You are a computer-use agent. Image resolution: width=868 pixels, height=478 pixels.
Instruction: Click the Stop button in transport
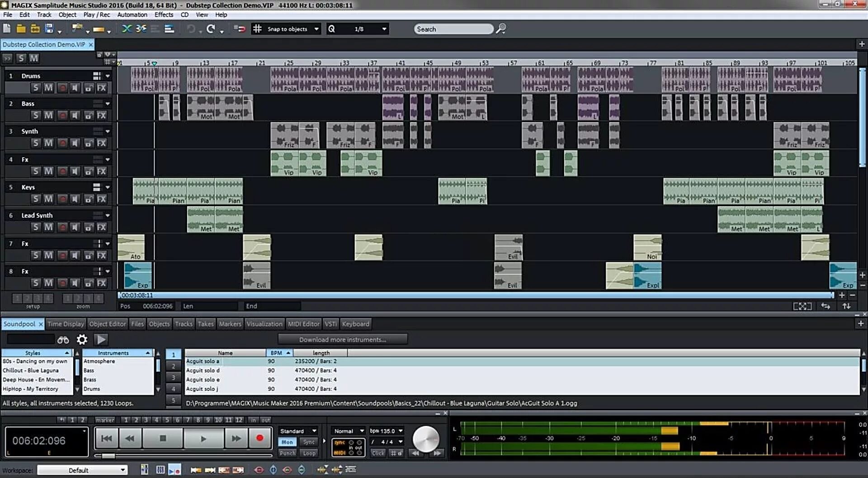[x=163, y=438]
